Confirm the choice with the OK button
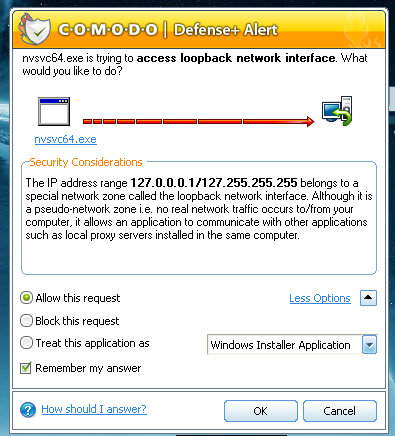 coord(261,411)
